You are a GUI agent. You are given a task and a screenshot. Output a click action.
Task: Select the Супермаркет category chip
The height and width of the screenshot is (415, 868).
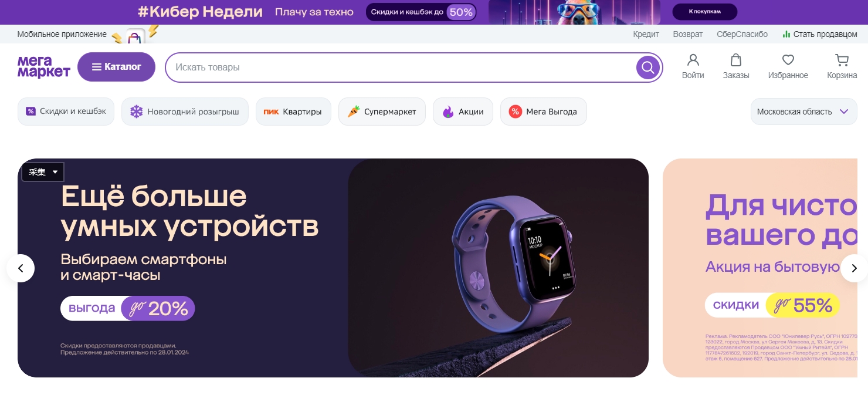tap(382, 112)
